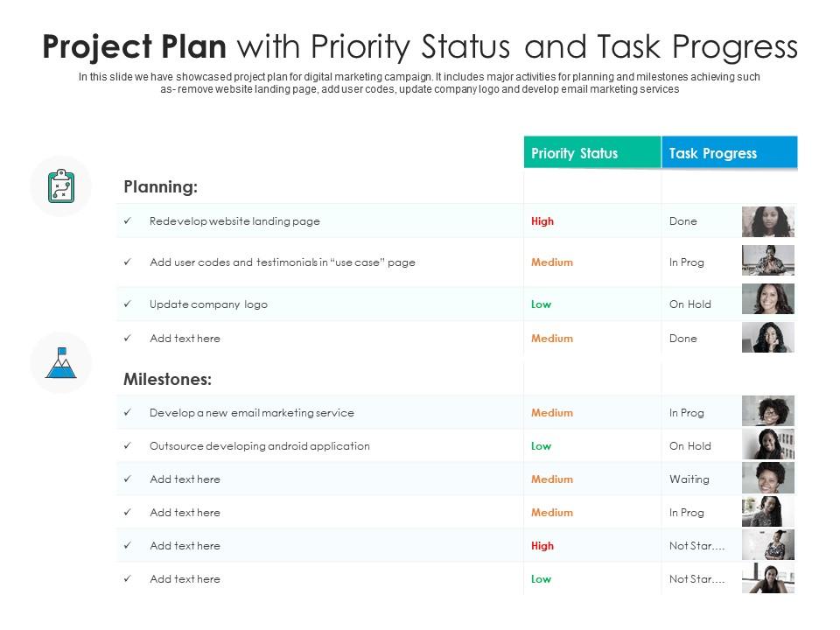Select the Priority Status column header
The height and width of the screenshot is (630, 840).
(592, 153)
